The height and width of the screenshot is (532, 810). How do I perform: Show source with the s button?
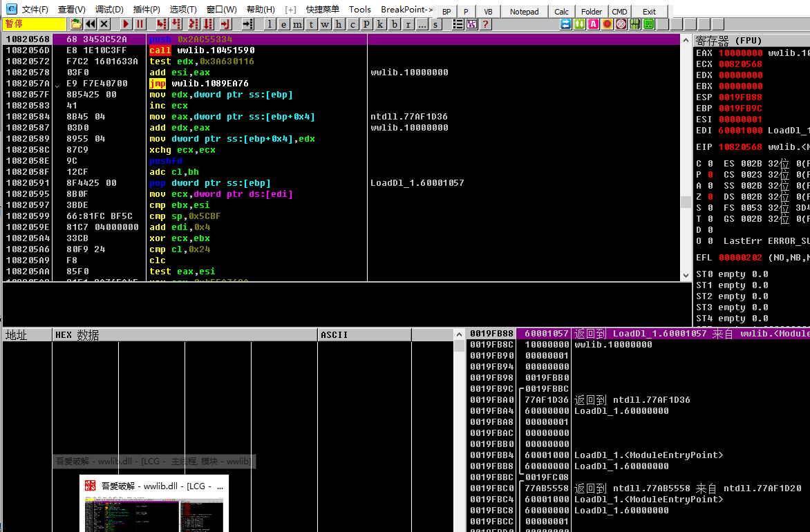pyautogui.click(x=435, y=23)
